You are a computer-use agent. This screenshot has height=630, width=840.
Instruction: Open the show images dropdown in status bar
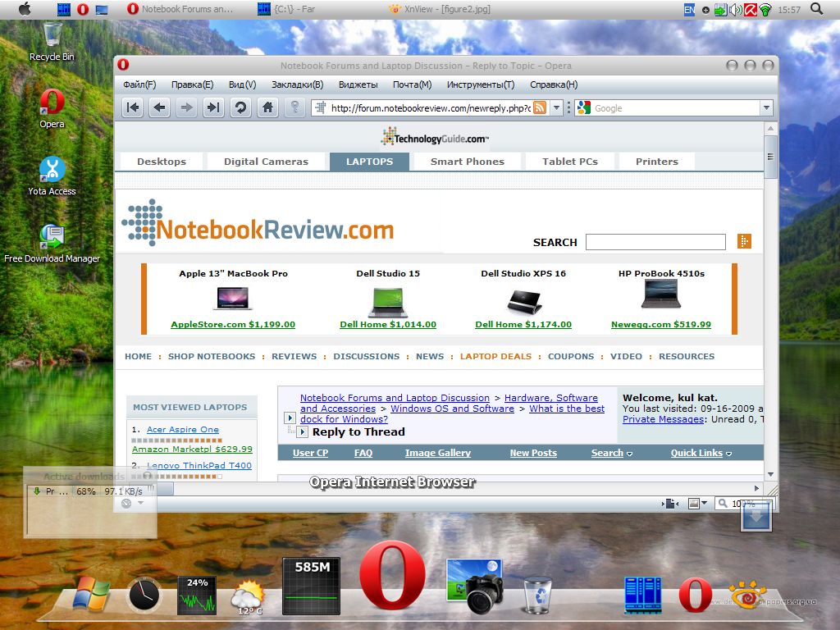704,503
